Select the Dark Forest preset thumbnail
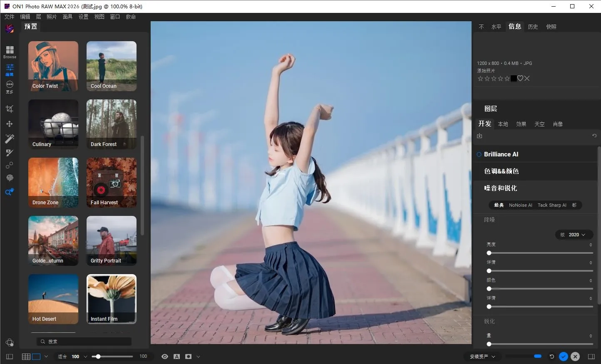The height and width of the screenshot is (364, 601). coord(111,124)
